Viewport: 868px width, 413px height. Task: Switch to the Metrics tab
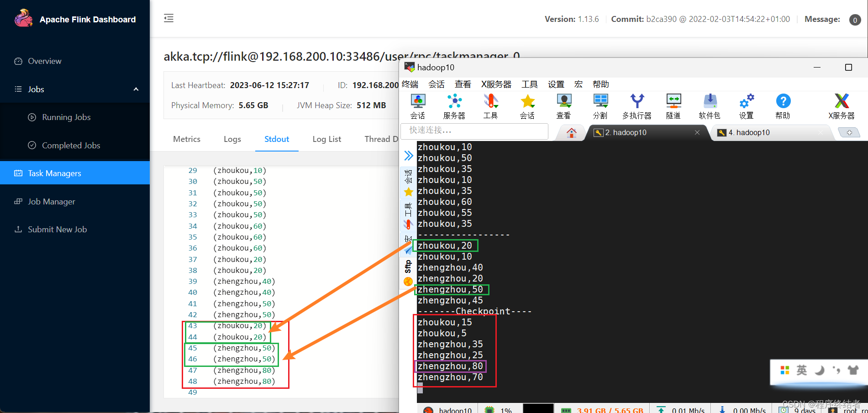187,139
